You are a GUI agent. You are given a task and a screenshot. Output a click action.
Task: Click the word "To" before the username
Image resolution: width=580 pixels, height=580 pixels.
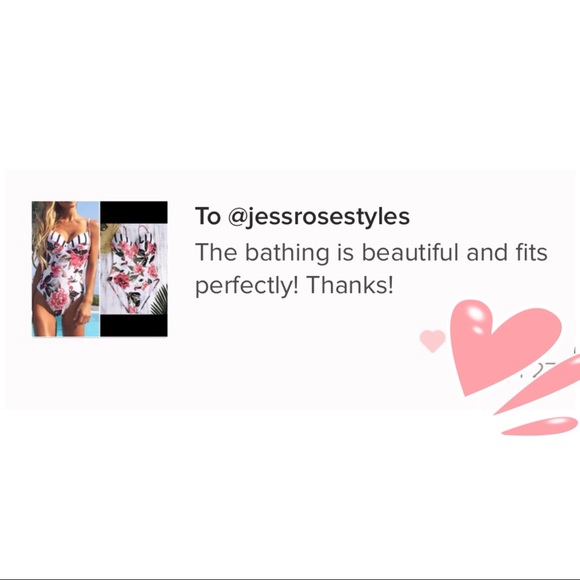pyautogui.click(x=208, y=216)
